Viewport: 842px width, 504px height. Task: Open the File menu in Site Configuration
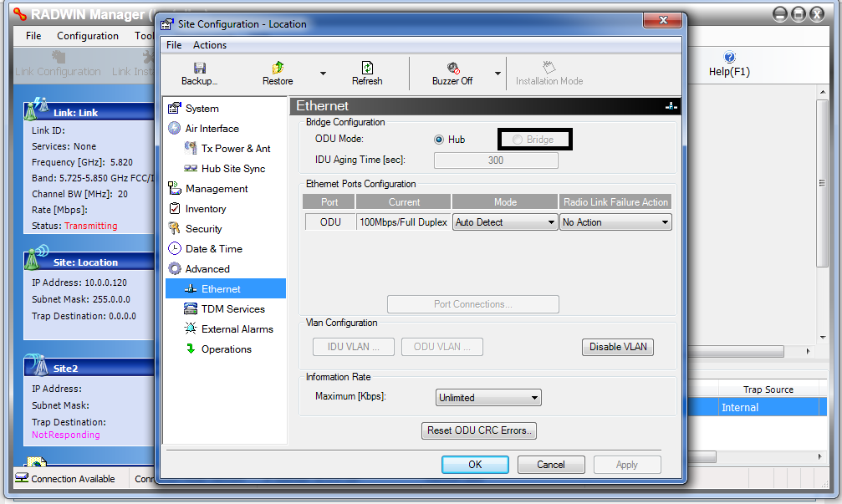(x=174, y=45)
